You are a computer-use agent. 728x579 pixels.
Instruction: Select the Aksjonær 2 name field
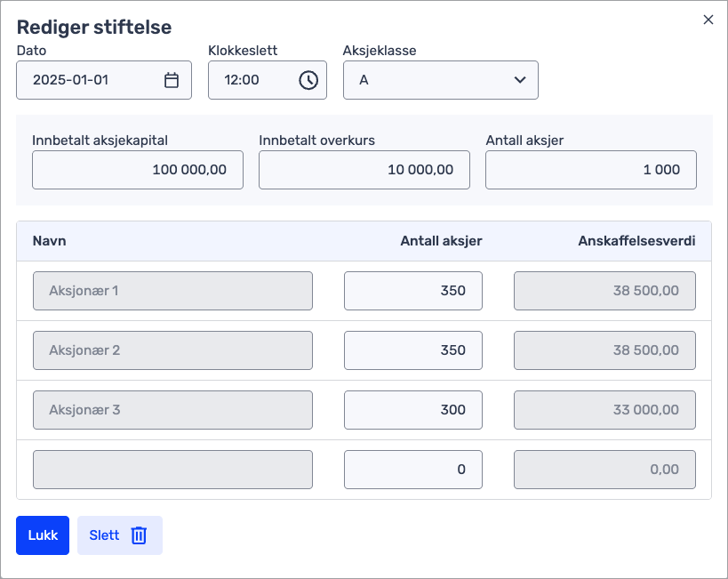point(172,350)
